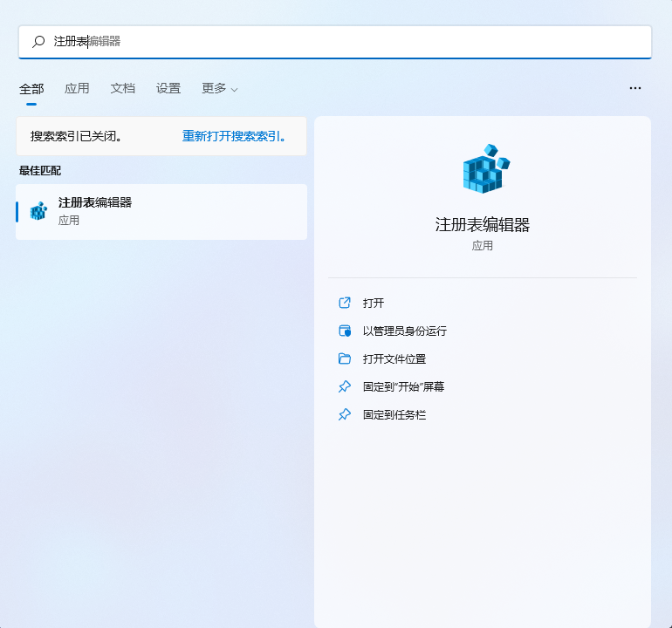Choose 固定到"开始"屏幕
The image size is (672, 628).
pyautogui.click(x=403, y=386)
